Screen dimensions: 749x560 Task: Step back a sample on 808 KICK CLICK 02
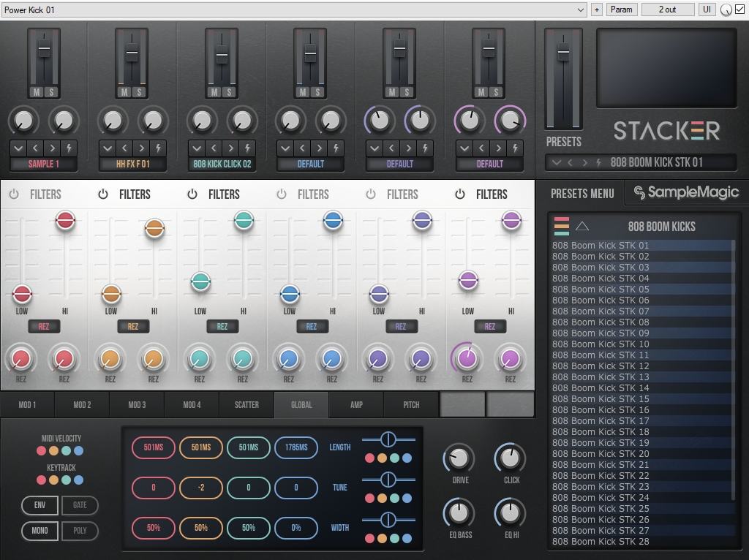tap(214, 148)
